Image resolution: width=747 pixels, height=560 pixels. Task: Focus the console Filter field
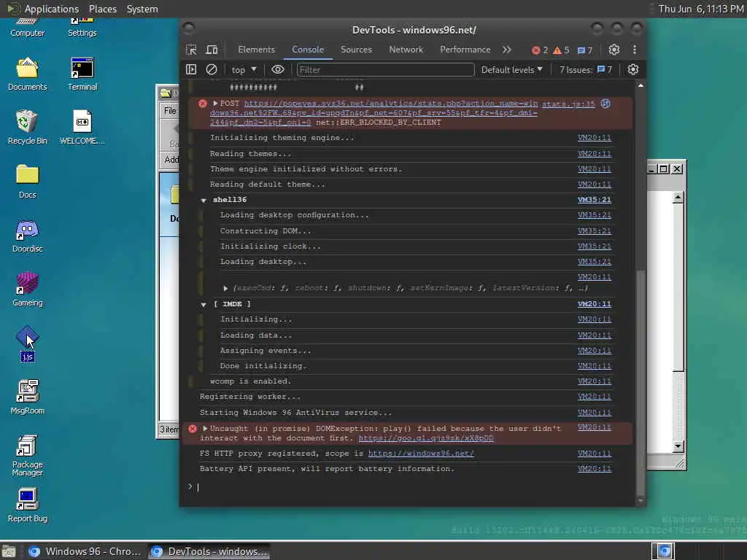tap(385, 69)
